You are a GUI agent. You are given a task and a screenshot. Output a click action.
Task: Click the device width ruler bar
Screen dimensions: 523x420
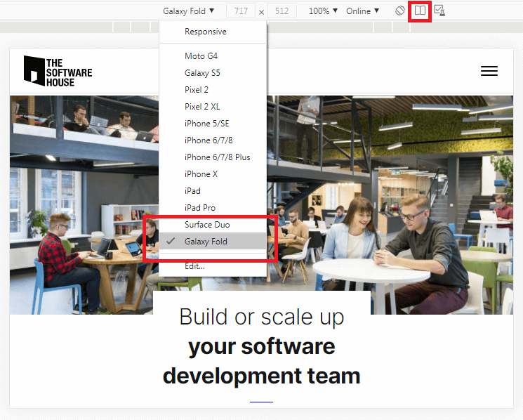tap(261, 27)
